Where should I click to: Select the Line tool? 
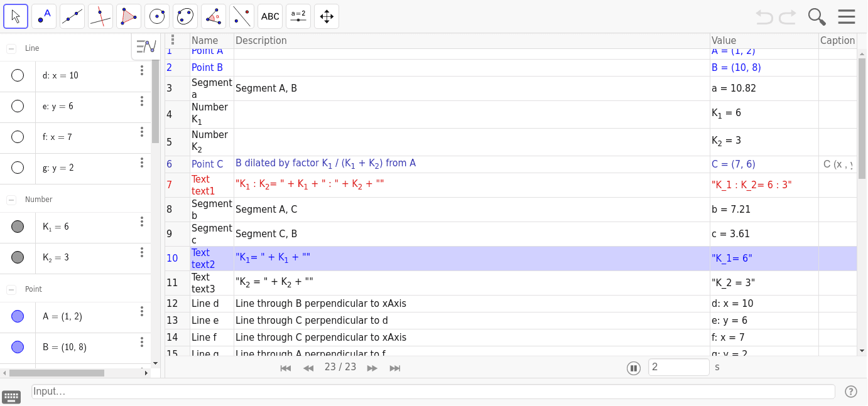(72, 16)
